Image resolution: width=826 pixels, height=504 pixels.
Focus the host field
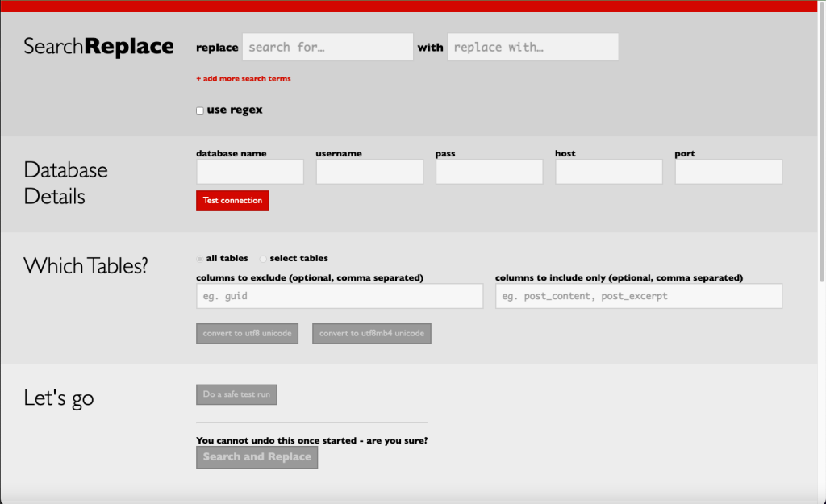click(609, 172)
